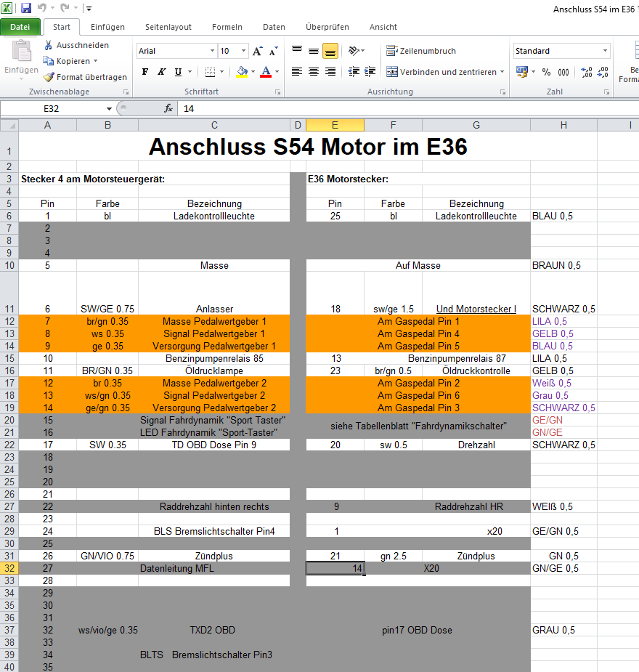Click the align text right icon
639x672 pixels.
(x=330, y=72)
